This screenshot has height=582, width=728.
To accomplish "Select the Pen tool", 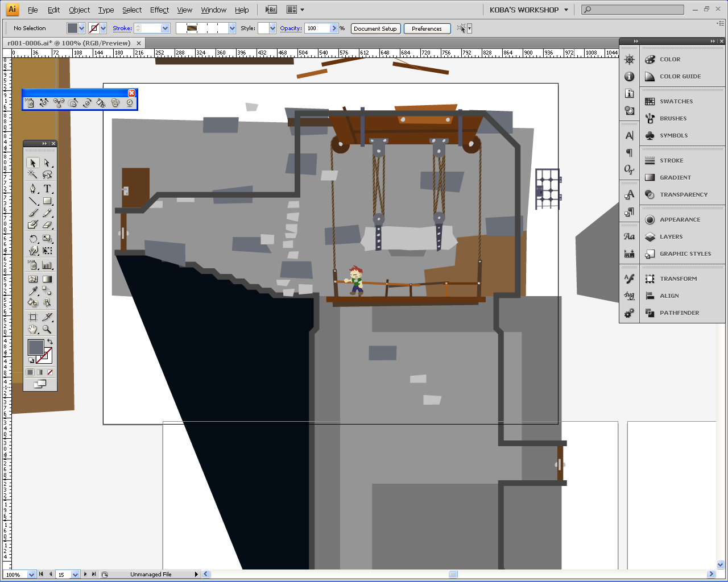I will click(33, 189).
